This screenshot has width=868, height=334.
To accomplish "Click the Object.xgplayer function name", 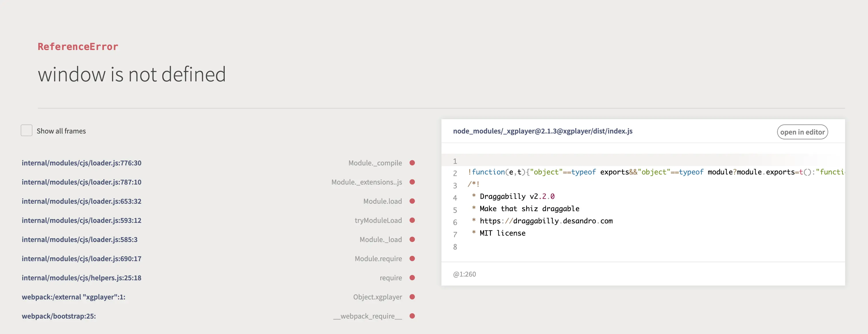I will pyautogui.click(x=377, y=297).
